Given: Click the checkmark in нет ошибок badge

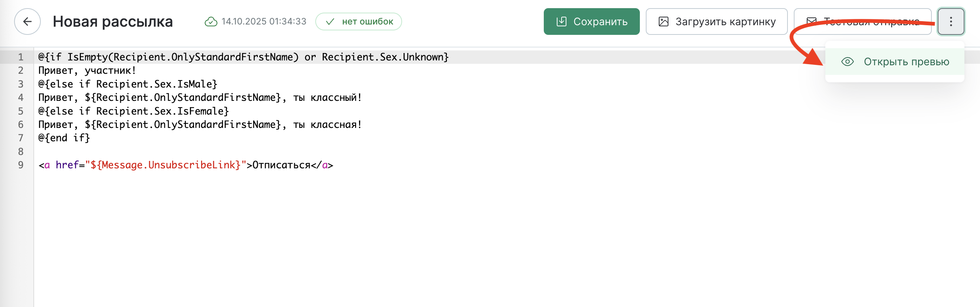Looking at the screenshot, I should click(x=330, y=22).
